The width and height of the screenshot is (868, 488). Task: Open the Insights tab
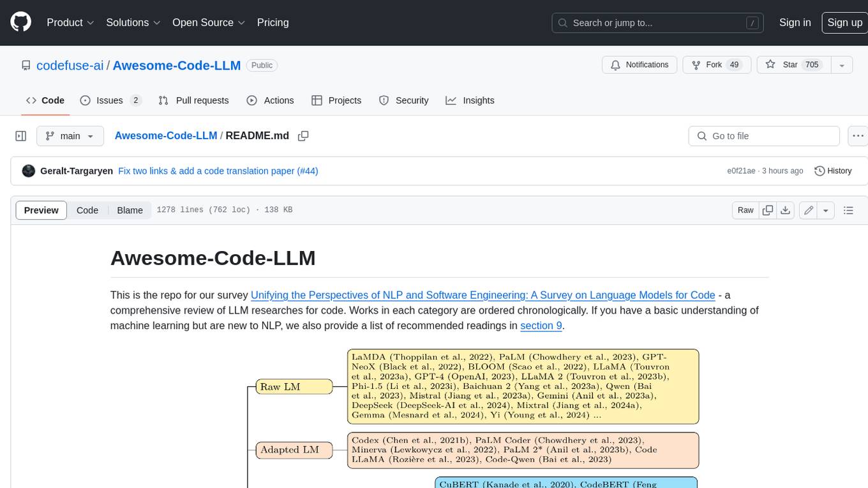470,100
